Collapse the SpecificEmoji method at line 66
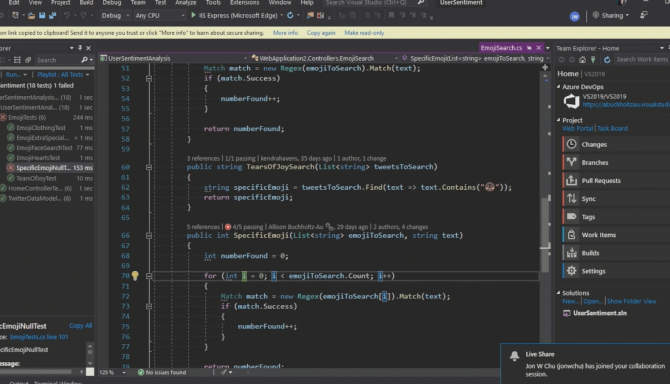Viewport: 670px width, 384px height. point(149,236)
